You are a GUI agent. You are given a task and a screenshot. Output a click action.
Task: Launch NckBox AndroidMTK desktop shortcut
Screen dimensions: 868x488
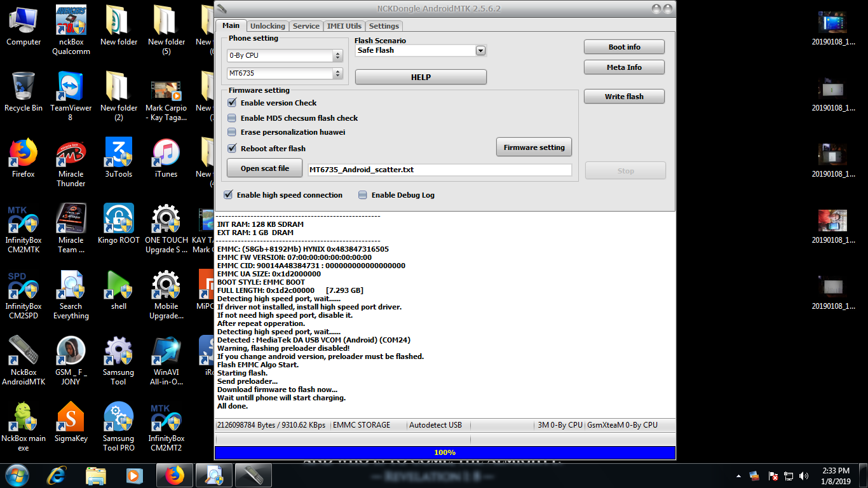24,360
